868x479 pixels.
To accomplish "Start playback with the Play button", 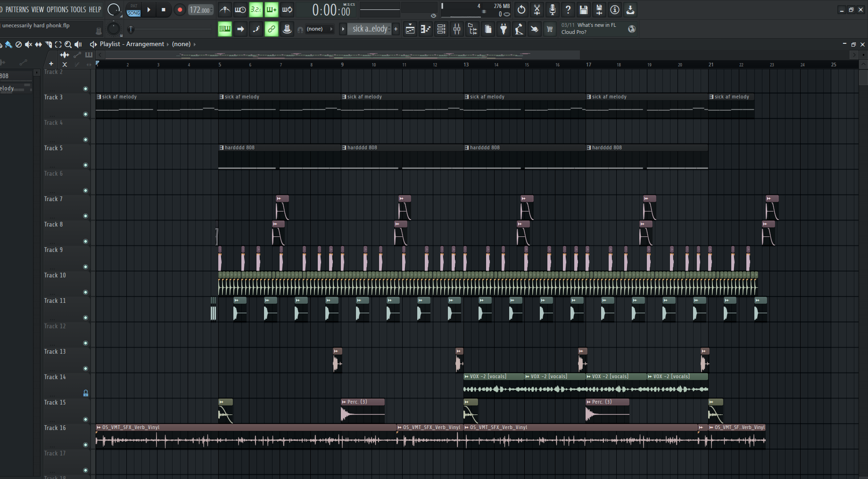I will click(x=149, y=9).
